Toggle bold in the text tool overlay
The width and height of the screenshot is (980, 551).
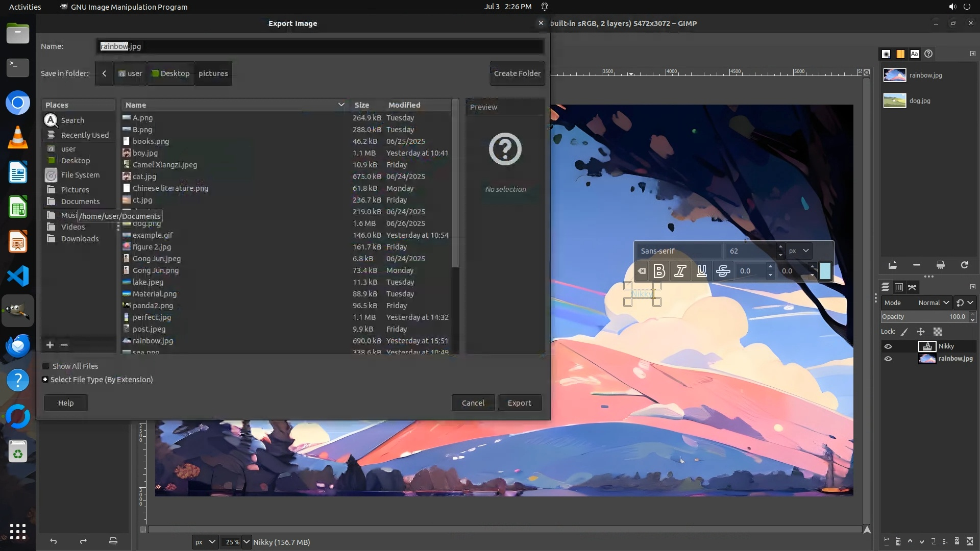coord(659,271)
